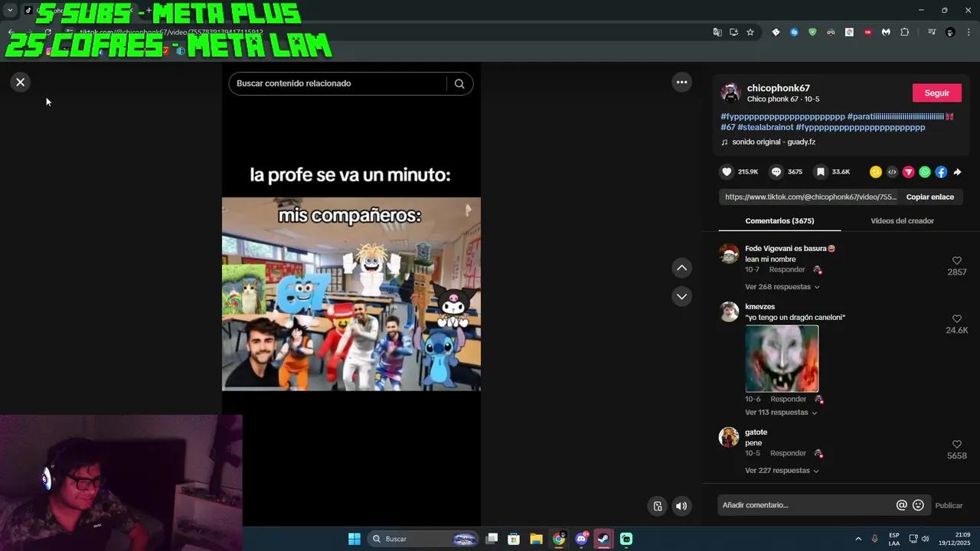Open Chrome extensions puzzle icon
The image size is (980, 551).
tap(904, 32)
